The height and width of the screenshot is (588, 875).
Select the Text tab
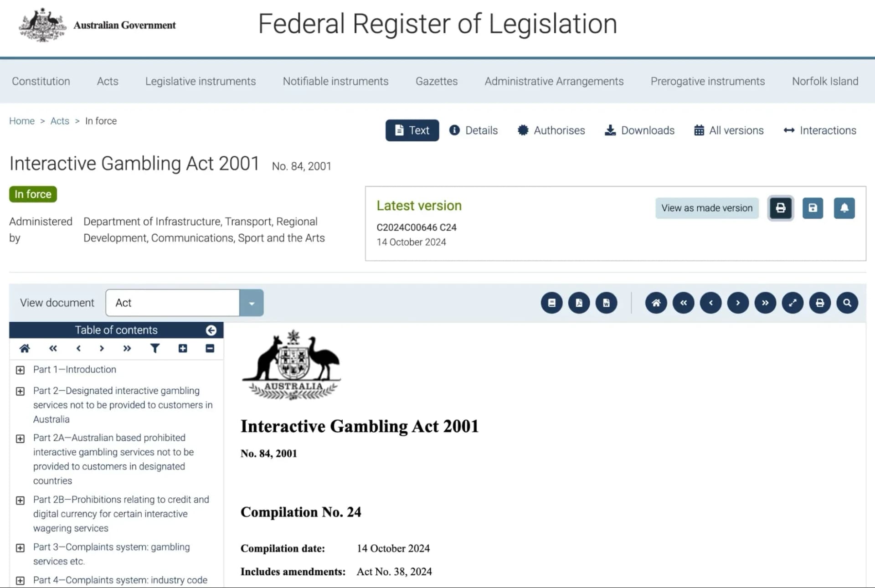coord(412,130)
